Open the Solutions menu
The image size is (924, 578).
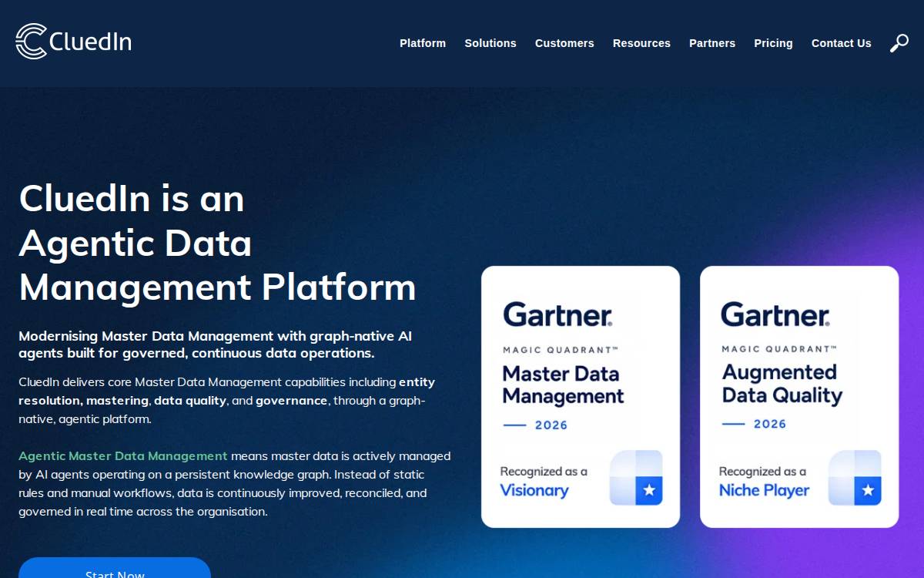[x=490, y=43]
